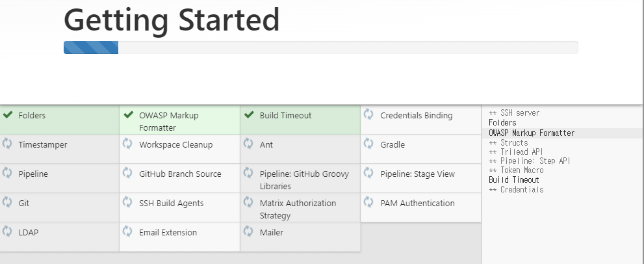Viewport: 644px width, 264px height.
Task: Click the pending icon beside Credentials Binding
Action: point(368,114)
